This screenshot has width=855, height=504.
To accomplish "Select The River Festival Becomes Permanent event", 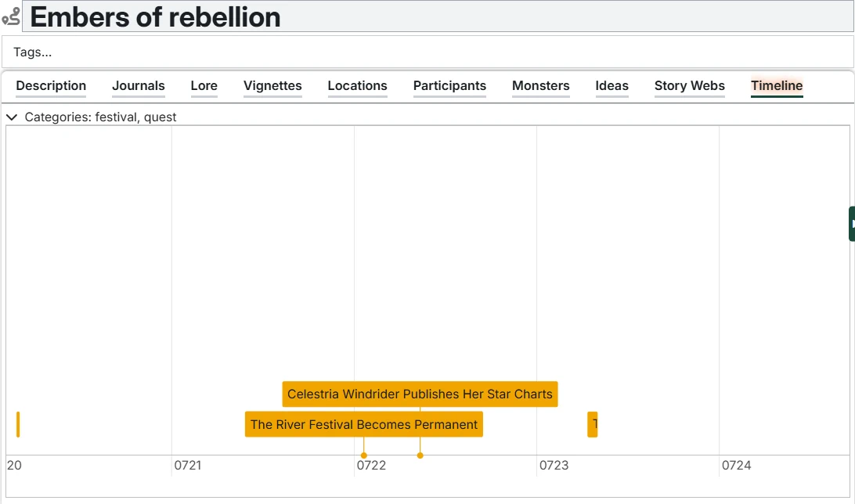I will coord(363,425).
